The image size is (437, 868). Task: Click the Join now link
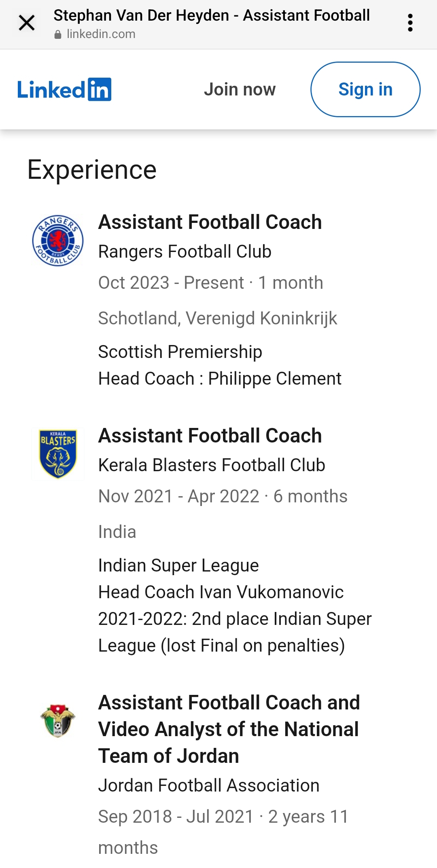point(240,89)
